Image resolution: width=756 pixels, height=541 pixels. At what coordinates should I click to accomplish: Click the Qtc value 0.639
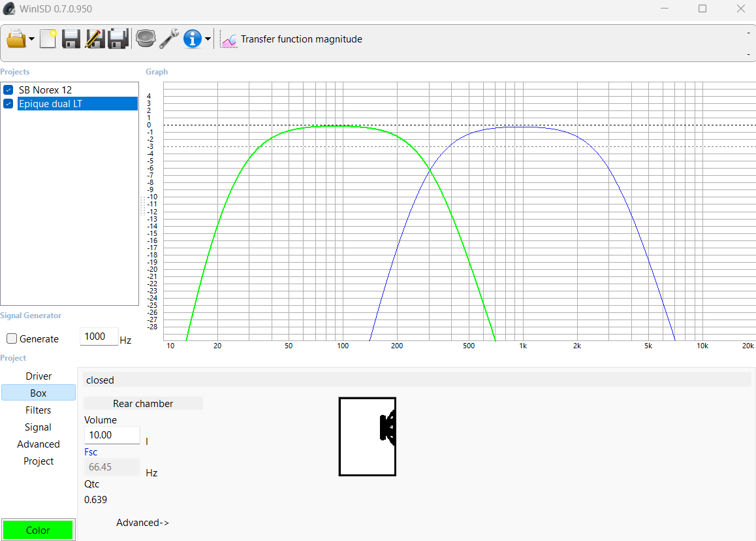[95, 500]
